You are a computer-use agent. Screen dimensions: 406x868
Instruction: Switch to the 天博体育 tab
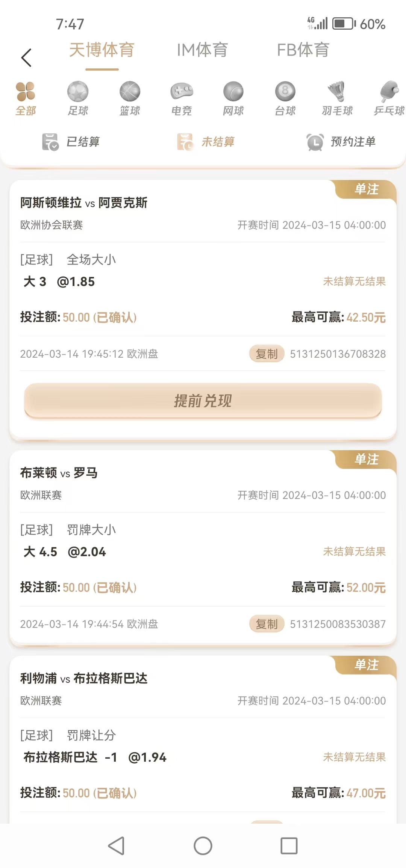point(102,50)
